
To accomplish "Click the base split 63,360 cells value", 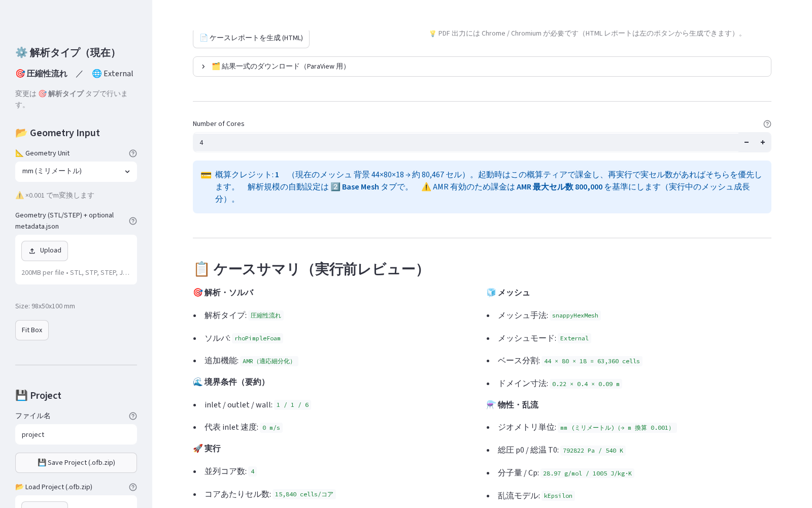I will point(592,361).
